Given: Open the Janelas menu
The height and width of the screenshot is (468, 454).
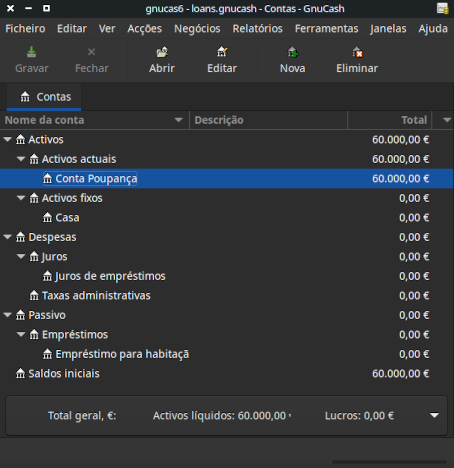Looking at the screenshot, I should pyautogui.click(x=388, y=29).
